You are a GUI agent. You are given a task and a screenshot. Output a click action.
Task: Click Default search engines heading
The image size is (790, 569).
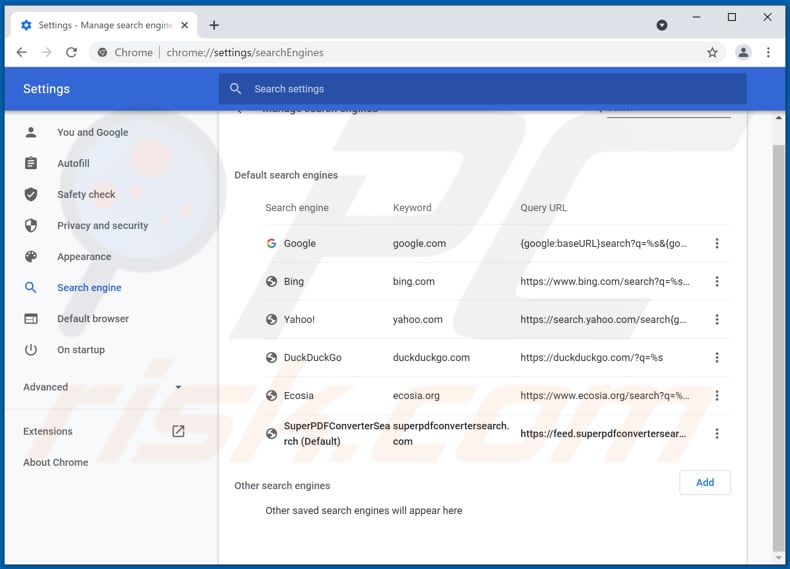click(286, 175)
